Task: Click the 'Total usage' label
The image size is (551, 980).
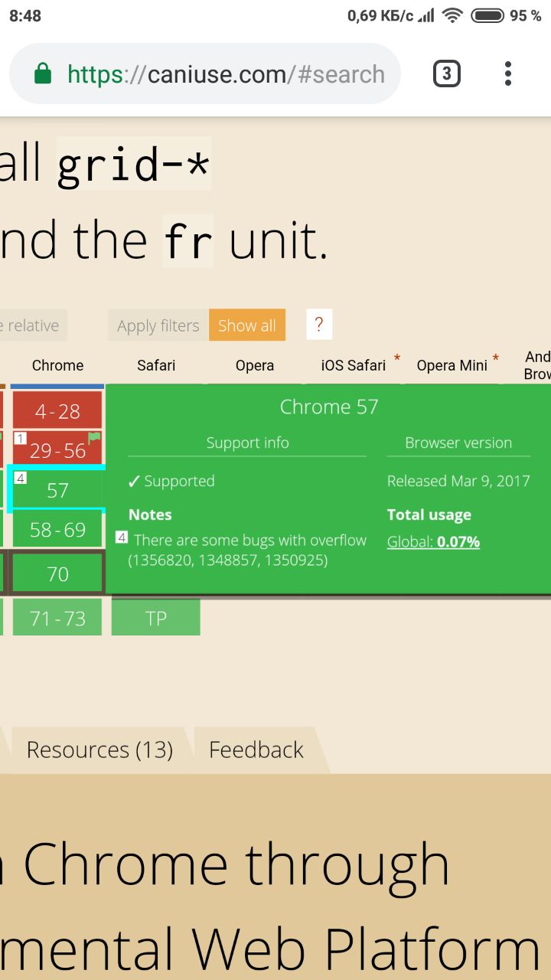Action: pos(429,514)
